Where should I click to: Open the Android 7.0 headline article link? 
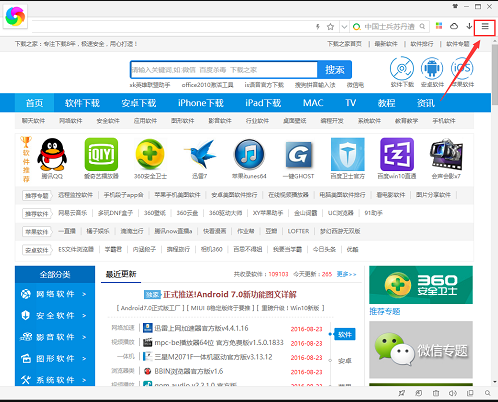(230, 294)
